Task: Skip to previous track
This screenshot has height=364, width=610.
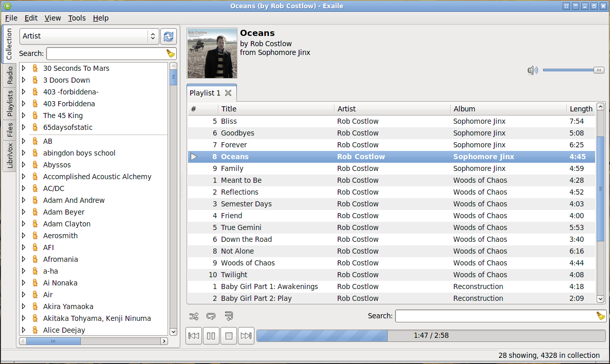Action: coord(194,336)
